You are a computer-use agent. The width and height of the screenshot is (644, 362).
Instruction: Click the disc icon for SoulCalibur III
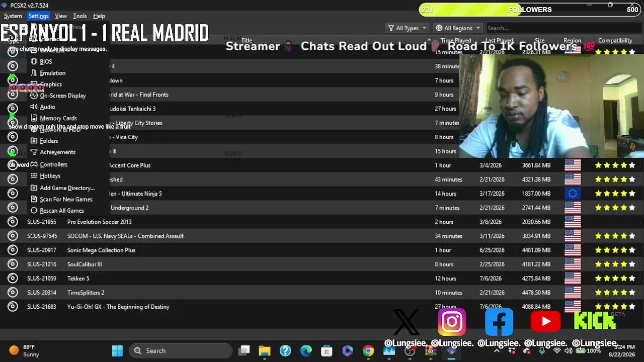tap(13, 264)
